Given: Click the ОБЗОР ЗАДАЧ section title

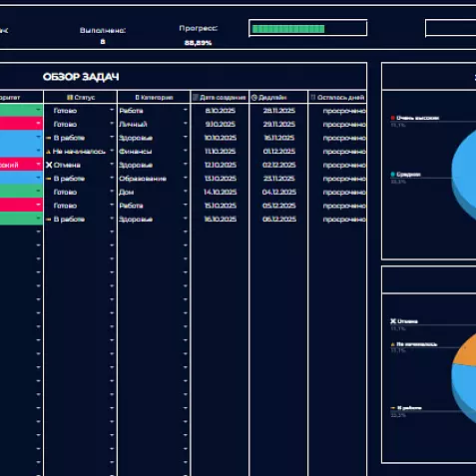Looking at the screenshot, I should click(81, 77).
